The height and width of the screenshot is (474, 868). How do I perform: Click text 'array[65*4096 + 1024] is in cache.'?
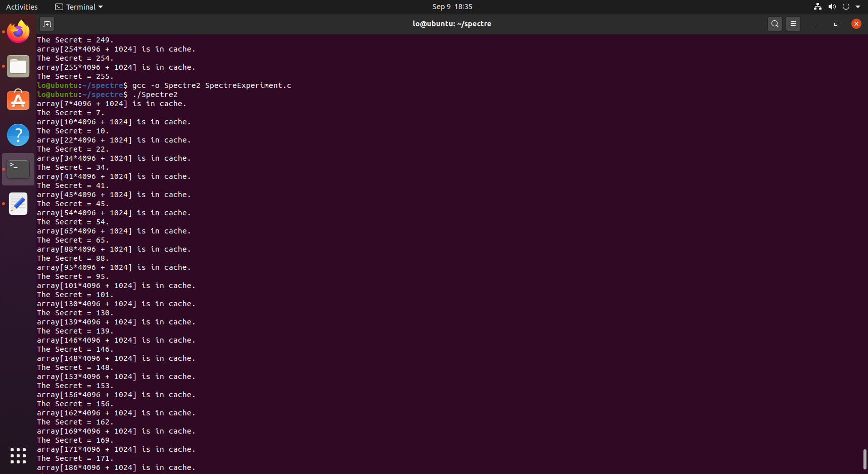pos(114,231)
